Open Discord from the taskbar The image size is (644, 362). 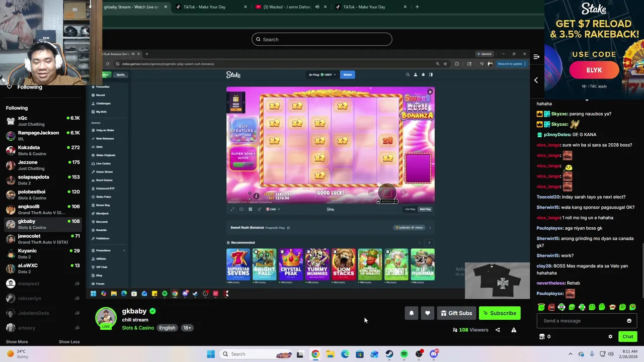[434, 354]
